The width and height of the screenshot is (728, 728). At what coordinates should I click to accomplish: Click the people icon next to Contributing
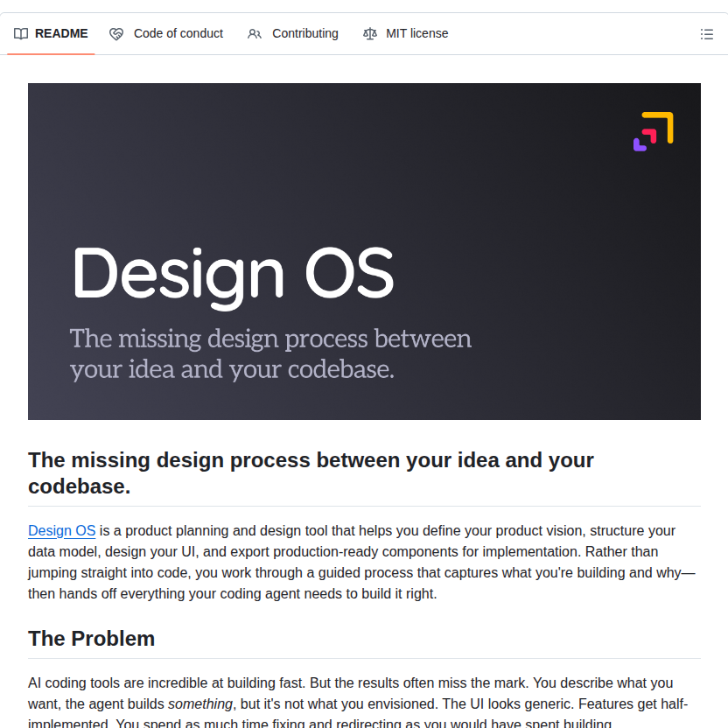[x=255, y=33]
